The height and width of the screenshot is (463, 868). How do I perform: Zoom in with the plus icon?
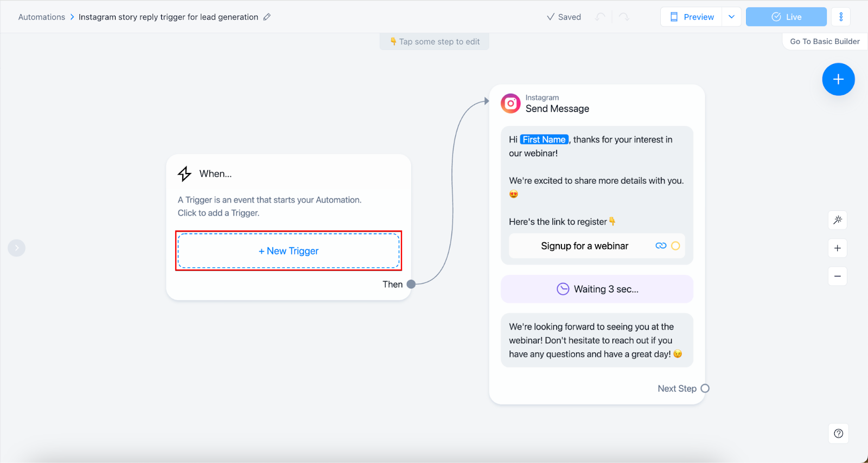point(838,248)
